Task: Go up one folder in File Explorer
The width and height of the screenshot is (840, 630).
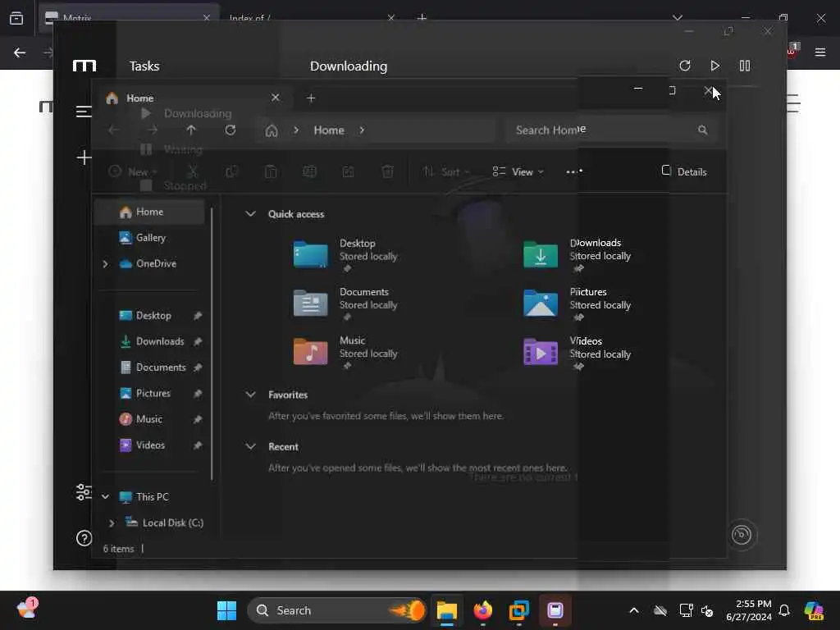Action: pyautogui.click(x=191, y=130)
